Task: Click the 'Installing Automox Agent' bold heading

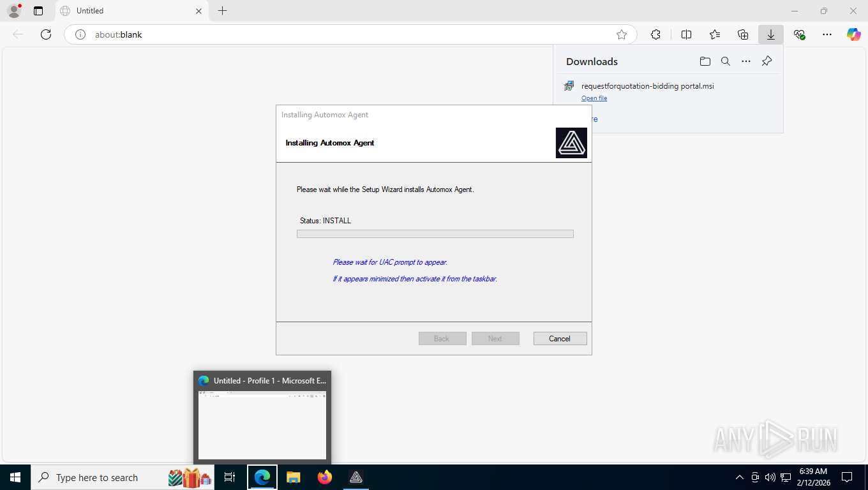Action: [330, 143]
